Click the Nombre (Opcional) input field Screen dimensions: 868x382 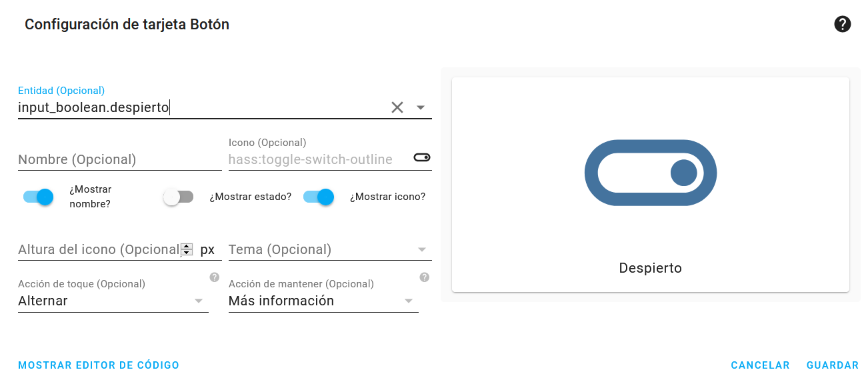coord(120,159)
